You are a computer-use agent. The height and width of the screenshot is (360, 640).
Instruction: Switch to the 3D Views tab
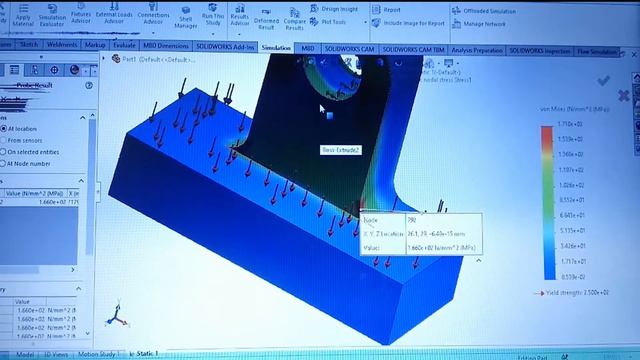(x=56, y=354)
